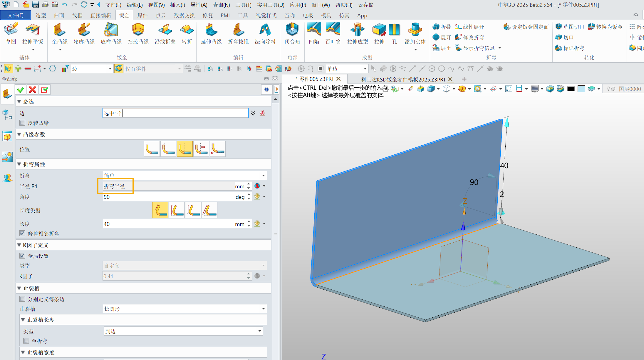Select the 凹陷 forming tool
Viewport: 644px width, 360px height.
(x=314, y=34)
